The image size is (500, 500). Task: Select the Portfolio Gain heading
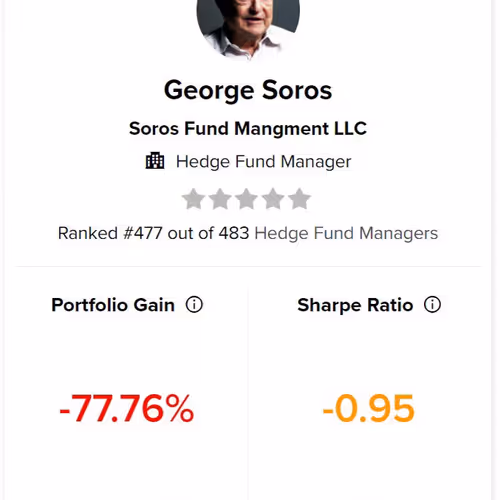[113, 305]
